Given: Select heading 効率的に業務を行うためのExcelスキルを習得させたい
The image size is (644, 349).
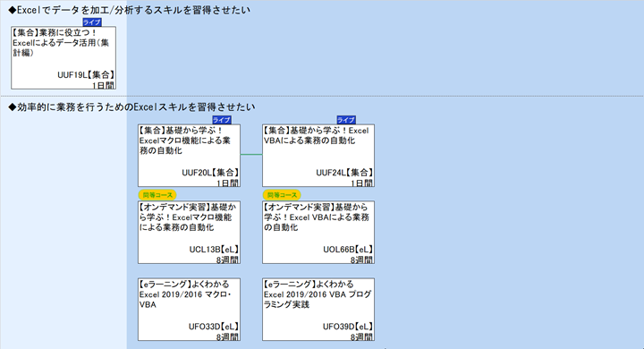Looking at the screenshot, I should (x=131, y=107).
